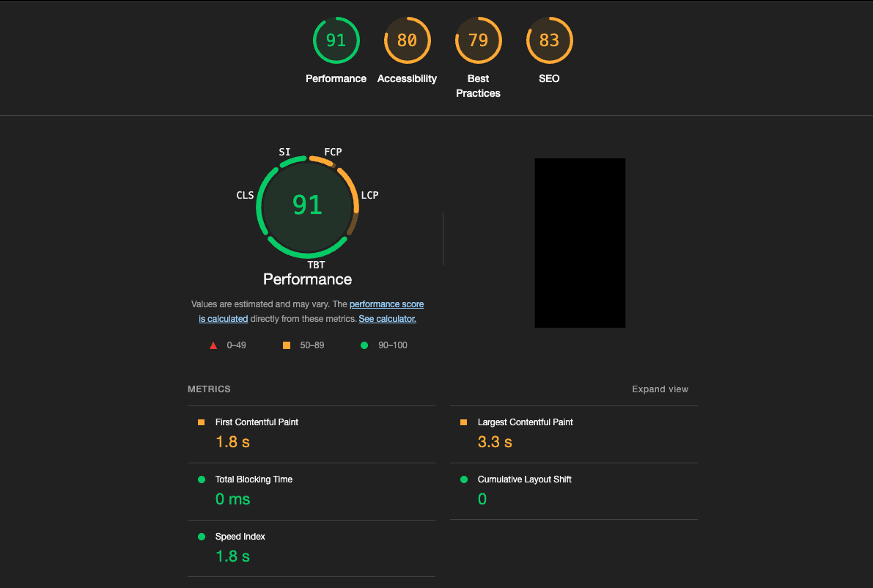873x588 pixels.
Task: Click the green legend dot for 90–100 range
Action: click(x=364, y=345)
